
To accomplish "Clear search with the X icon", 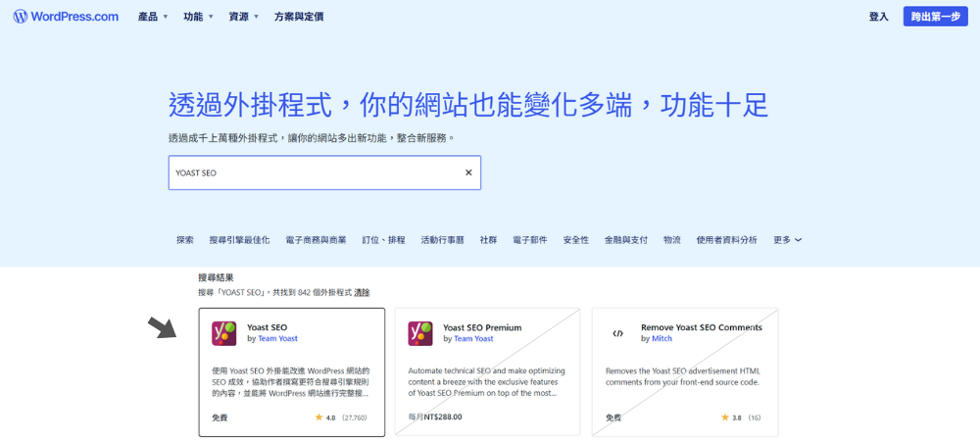I will (468, 172).
